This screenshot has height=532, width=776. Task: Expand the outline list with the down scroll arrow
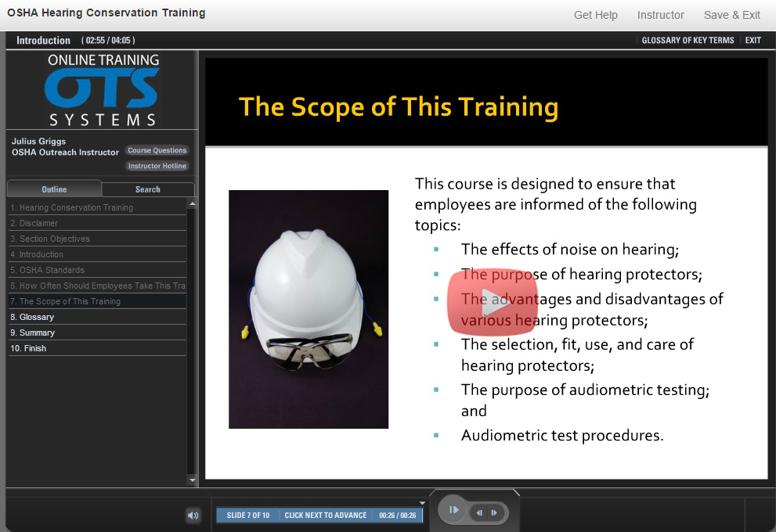(x=192, y=480)
